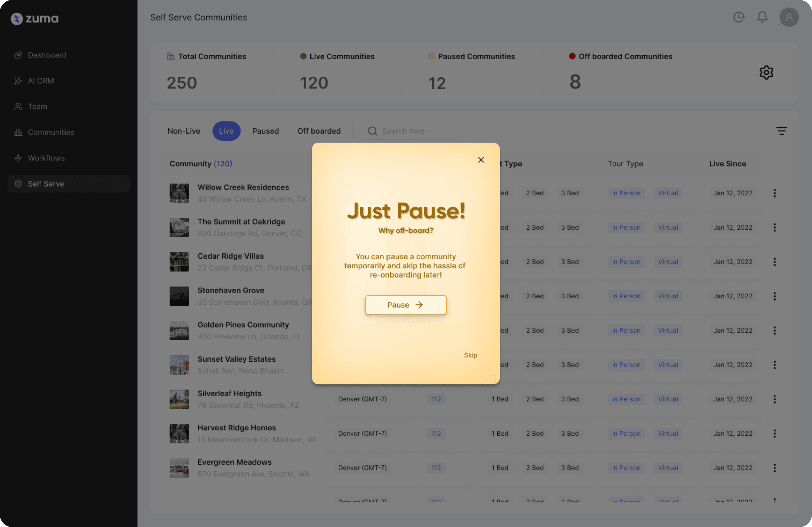Switch to the Off boarded tab
812x527 pixels.
[x=319, y=131]
